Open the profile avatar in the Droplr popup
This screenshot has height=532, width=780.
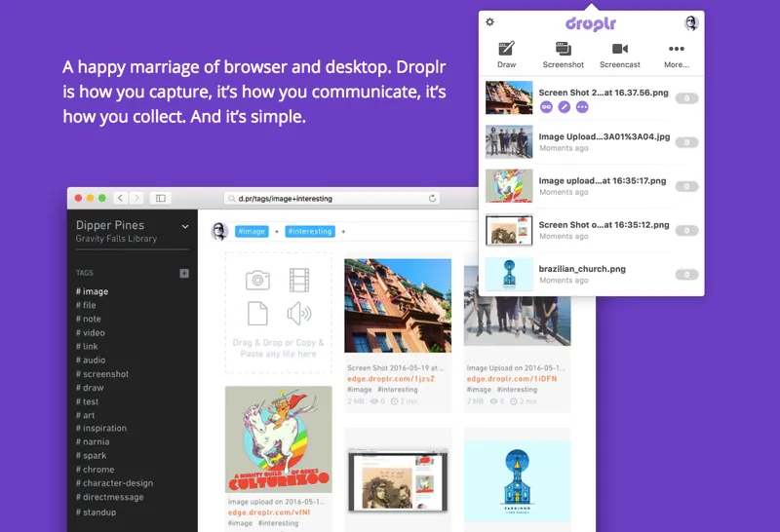(691, 22)
